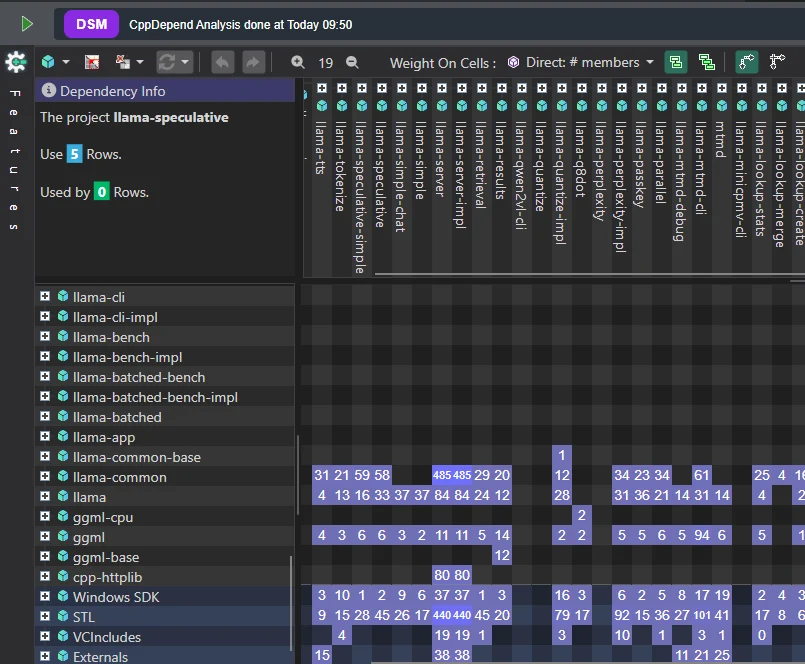Expand the llama-perplexity column header
Image resolution: width=805 pixels, height=664 pixels.
(602, 88)
